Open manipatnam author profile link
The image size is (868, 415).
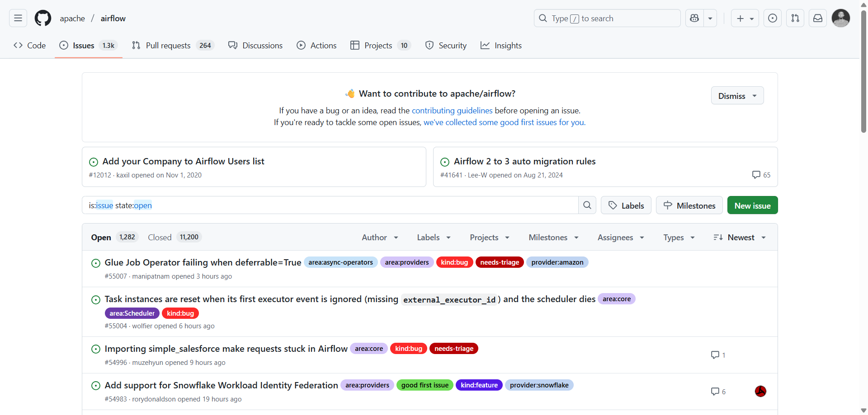click(151, 276)
